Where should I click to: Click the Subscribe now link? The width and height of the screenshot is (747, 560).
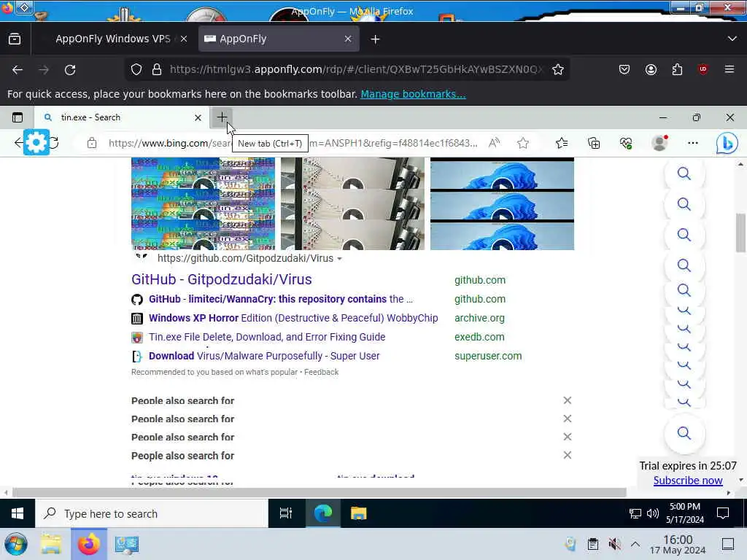[687, 481]
